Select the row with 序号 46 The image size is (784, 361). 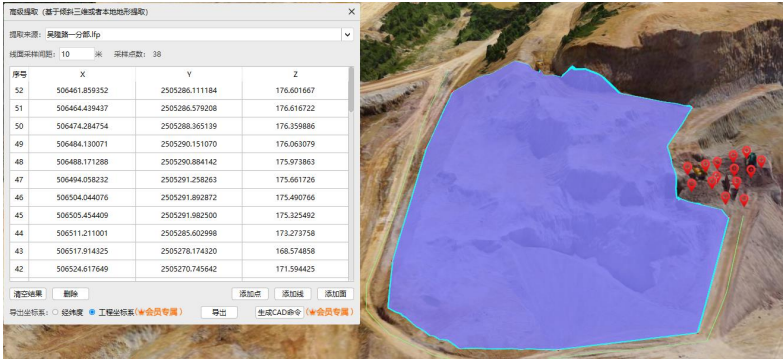179,198
